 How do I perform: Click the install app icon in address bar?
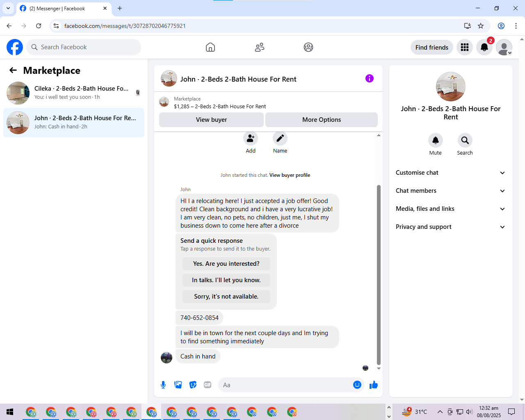pyautogui.click(x=467, y=26)
